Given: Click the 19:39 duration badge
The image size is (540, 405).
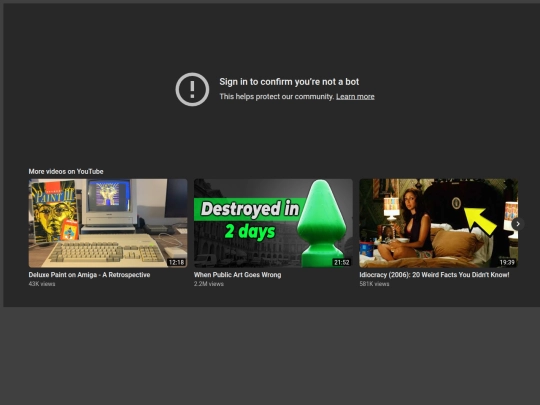Looking at the screenshot, I should (x=507, y=262).
